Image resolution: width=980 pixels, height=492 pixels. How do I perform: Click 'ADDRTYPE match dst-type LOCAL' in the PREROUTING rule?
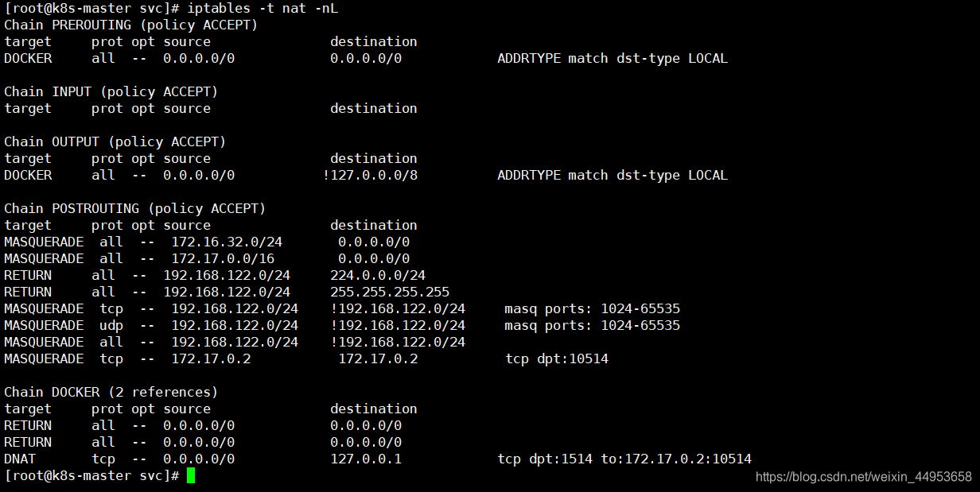click(612, 58)
